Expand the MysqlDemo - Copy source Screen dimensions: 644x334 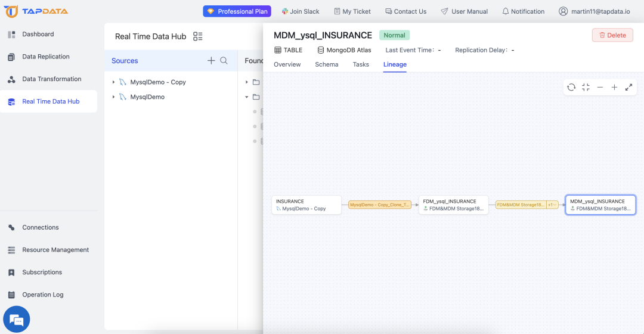113,82
